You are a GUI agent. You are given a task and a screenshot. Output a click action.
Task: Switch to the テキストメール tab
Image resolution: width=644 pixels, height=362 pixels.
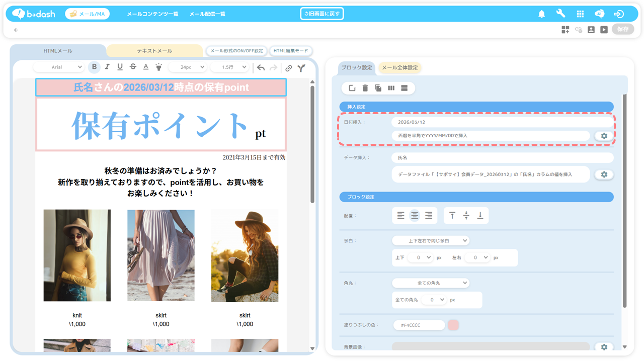(154, 51)
